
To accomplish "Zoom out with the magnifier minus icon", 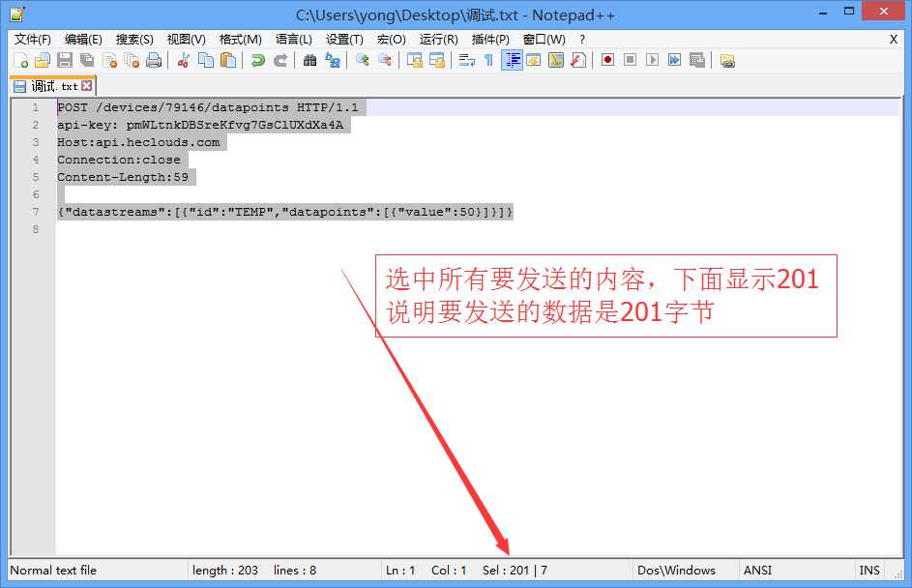I will pos(385,61).
